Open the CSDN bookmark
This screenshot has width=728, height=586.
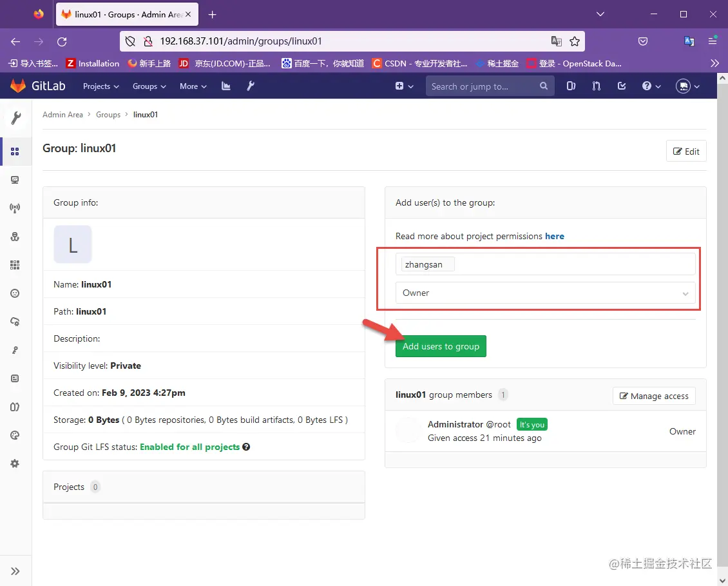coord(419,63)
